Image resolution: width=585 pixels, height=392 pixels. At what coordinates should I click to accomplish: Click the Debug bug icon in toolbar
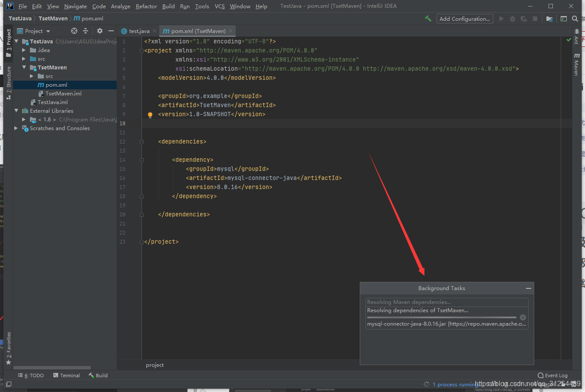pos(513,19)
